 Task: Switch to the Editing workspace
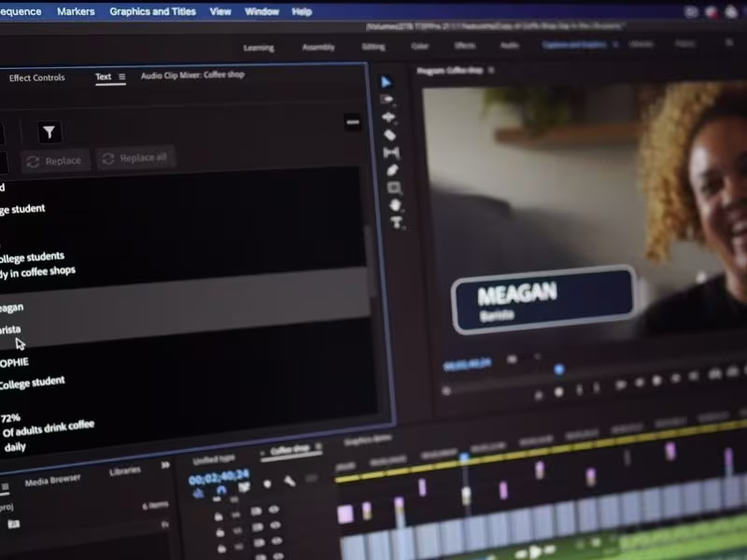373,46
